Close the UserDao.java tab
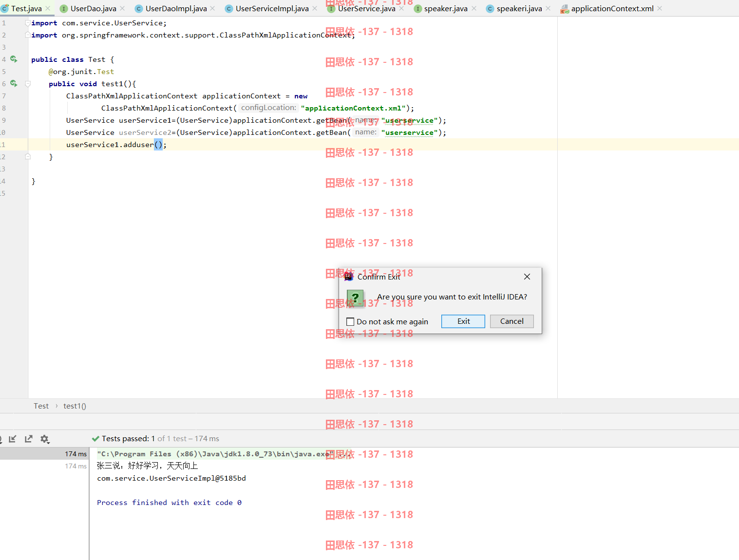Screen dimensions: 739x560 pos(122,8)
